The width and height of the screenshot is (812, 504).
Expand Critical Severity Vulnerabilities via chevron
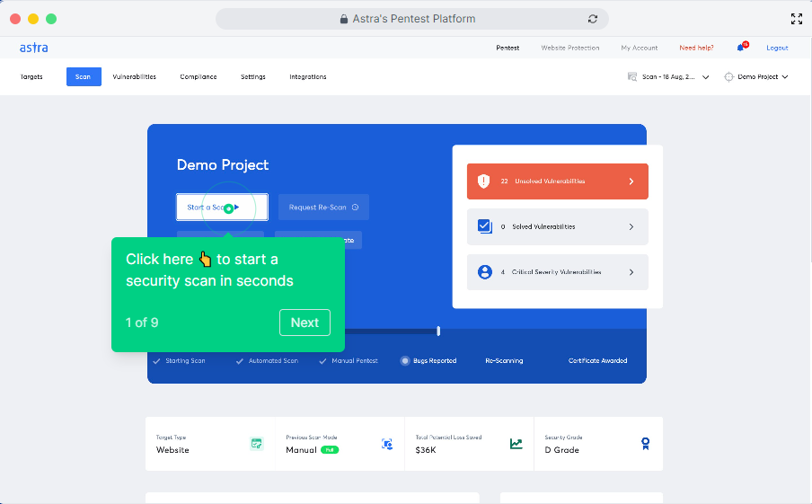[631, 272]
